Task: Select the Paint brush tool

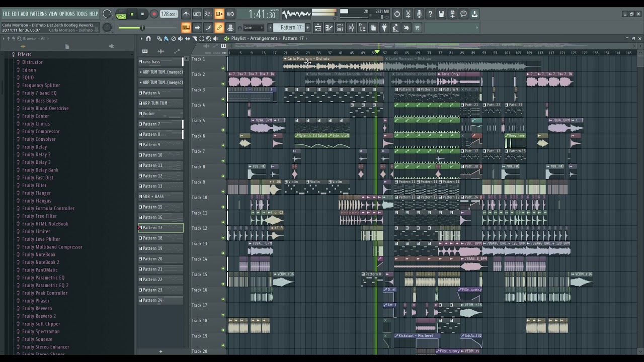Action: [166, 38]
